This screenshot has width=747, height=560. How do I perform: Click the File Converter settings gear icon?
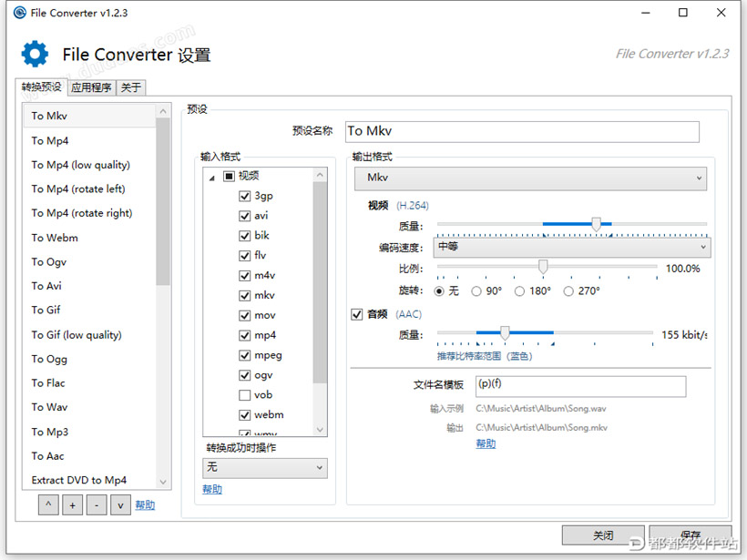(x=35, y=54)
